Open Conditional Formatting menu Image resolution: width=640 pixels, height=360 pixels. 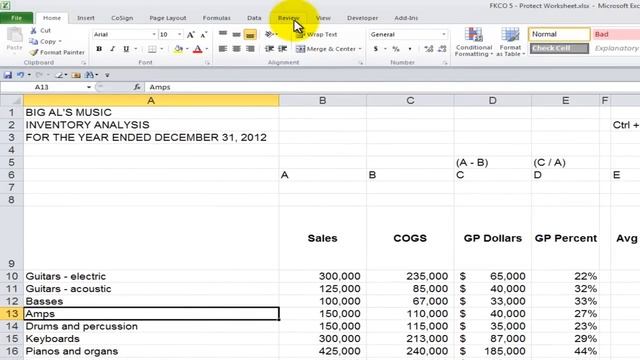click(474, 42)
